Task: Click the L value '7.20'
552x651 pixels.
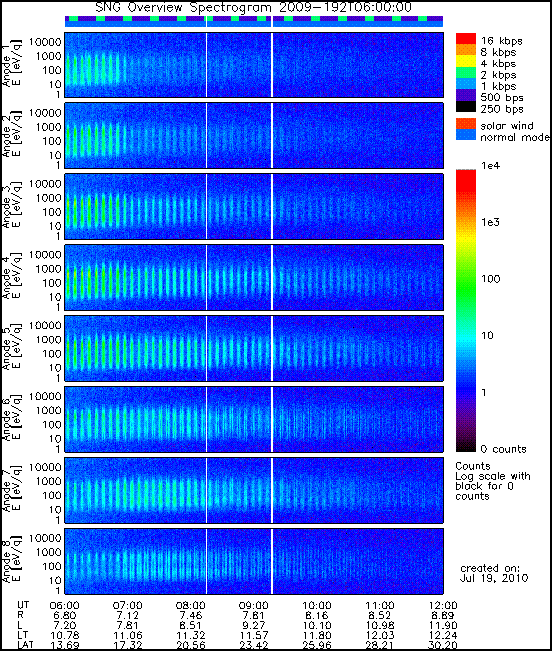Action: click(64, 625)
